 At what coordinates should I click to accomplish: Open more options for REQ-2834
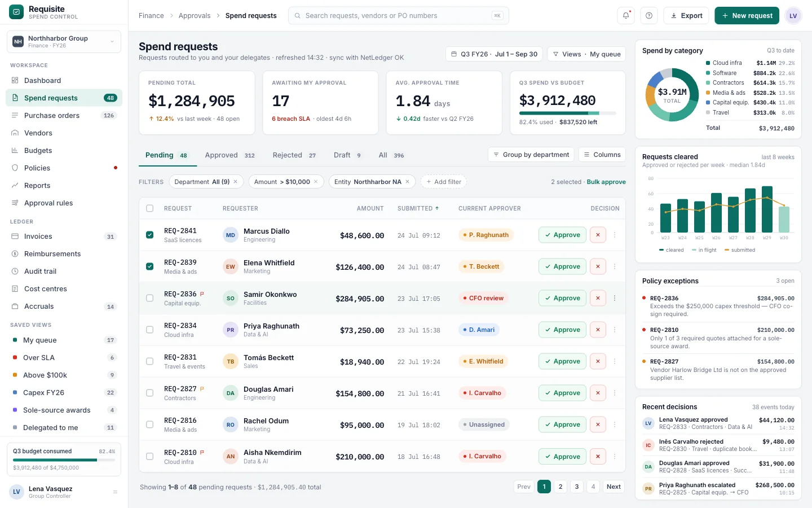pos(615,330)
